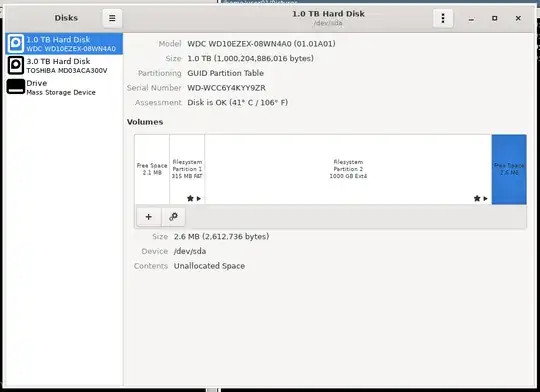Open the Disks hamburger application menu
The image size is (540, 392).
point(112,18)
